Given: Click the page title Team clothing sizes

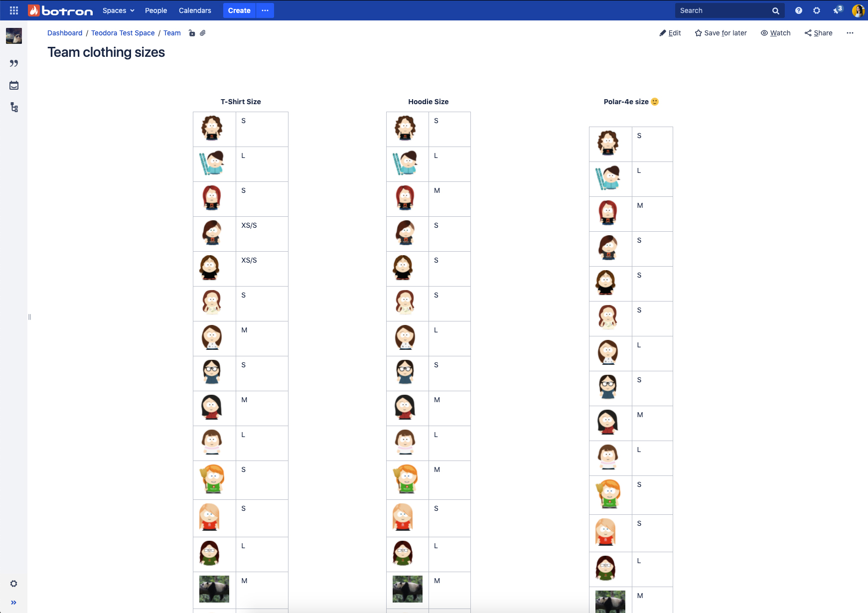Looking at the screenshot, I should (106, 52).
